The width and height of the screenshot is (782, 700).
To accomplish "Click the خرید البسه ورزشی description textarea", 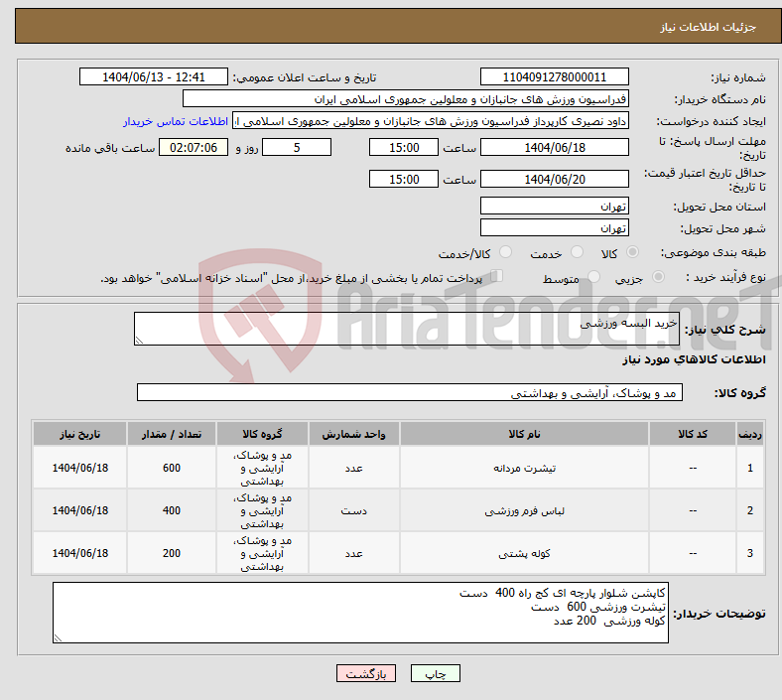I will click(x=407, y=329).
